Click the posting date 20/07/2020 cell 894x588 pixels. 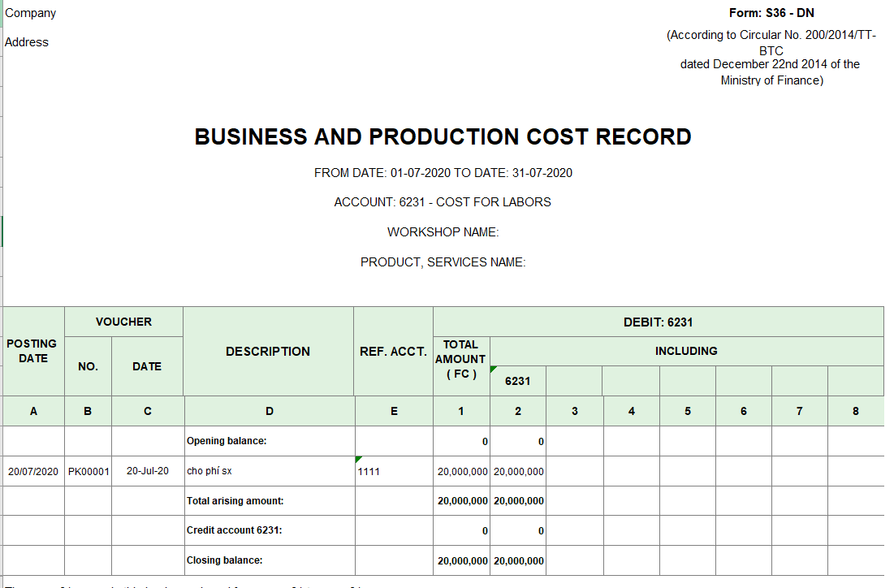(33, 471)
